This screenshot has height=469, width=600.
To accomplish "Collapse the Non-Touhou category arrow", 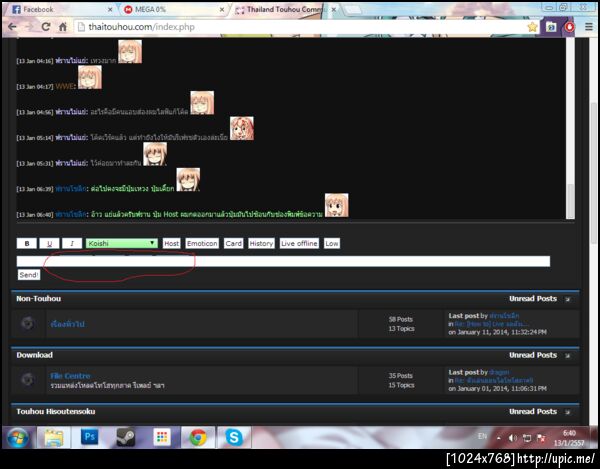I will 568,299.
